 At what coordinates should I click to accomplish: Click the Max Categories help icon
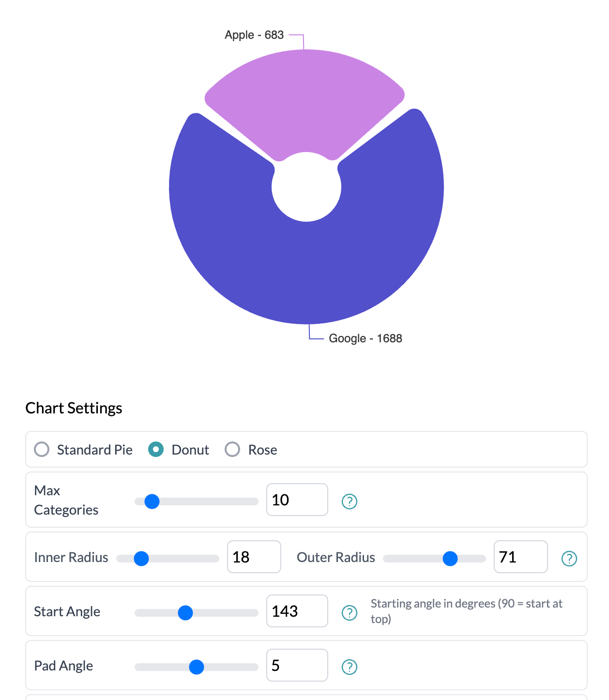(350, 501)
